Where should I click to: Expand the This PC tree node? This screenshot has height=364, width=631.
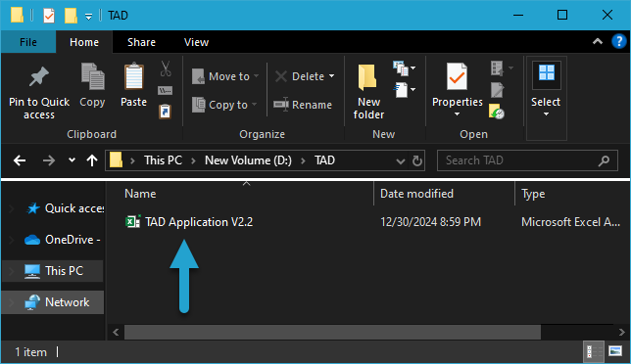(x=12, y=271)
